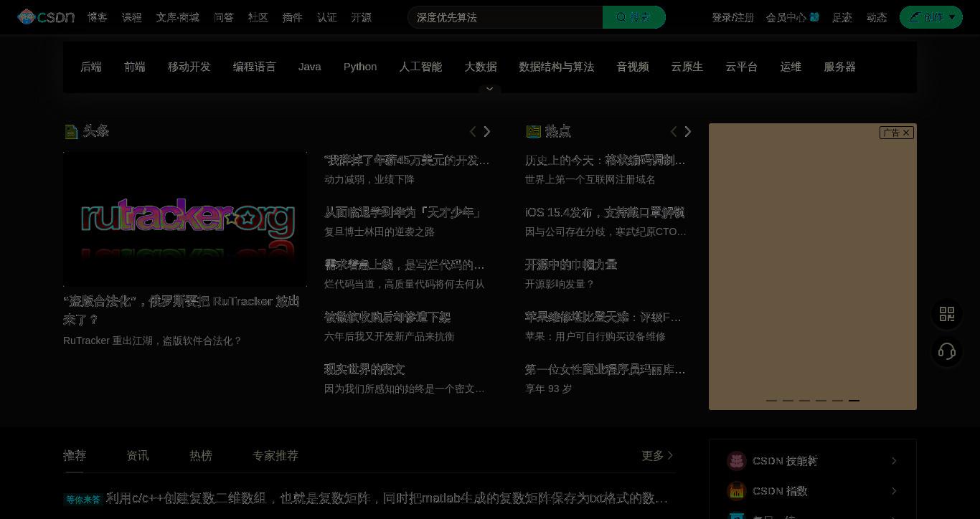Select the 运维 category
This screenshot has width=980, height=519.
(791, 67)
